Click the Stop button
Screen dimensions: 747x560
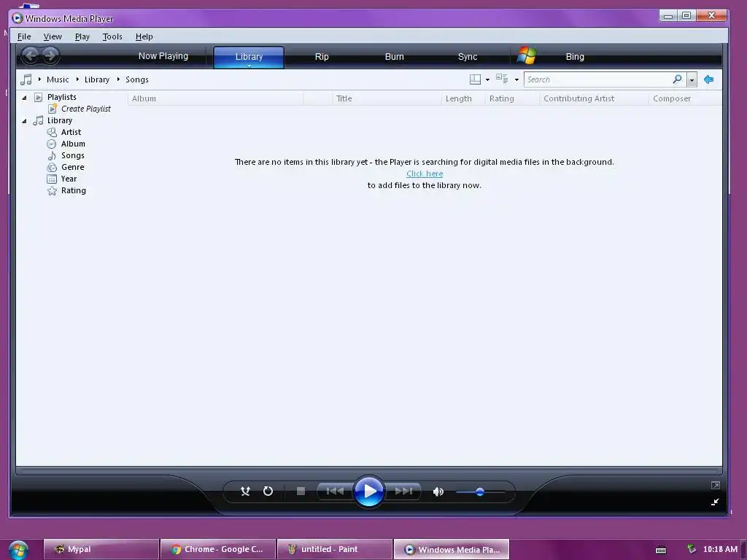301,491
